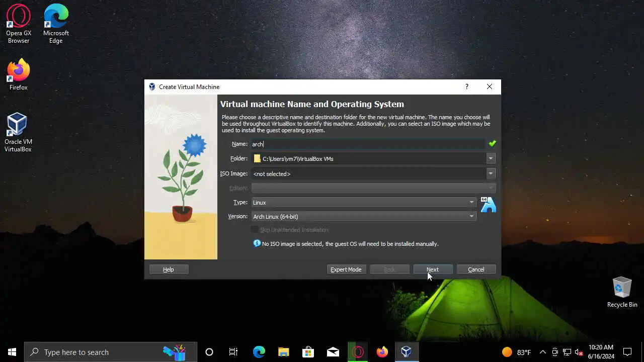Open File Explorer from the taskbar
Screen dimensions: 644x362
(x=283, y=352)
